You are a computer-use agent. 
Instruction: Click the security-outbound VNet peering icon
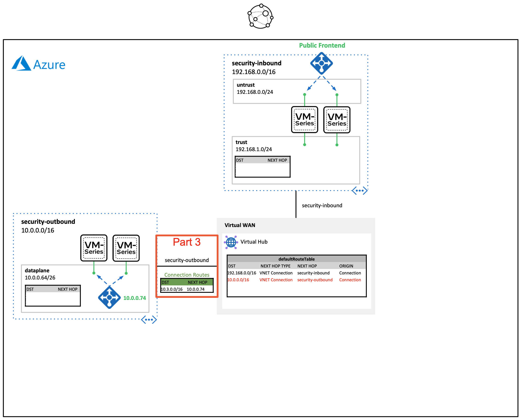tap(149, 319)
